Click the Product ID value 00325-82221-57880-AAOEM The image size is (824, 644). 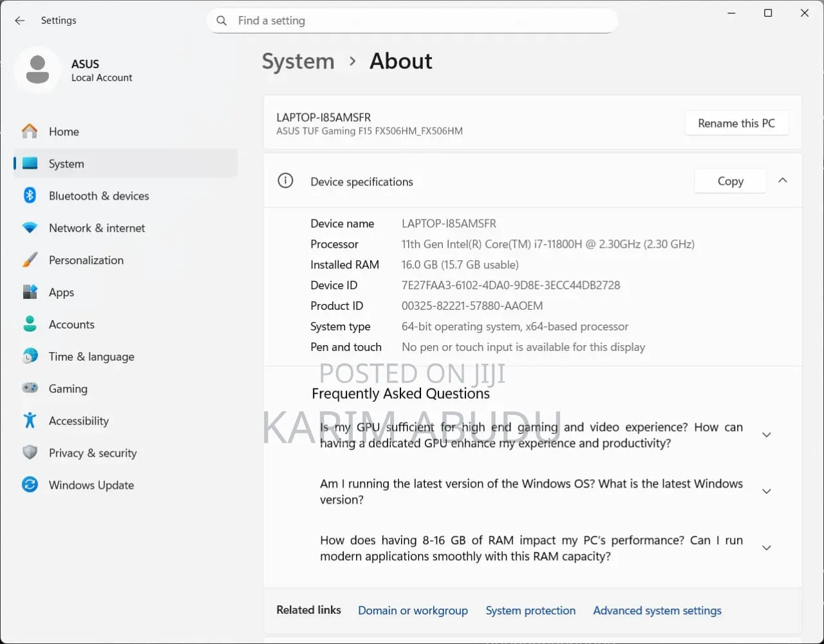click(472, 306)
